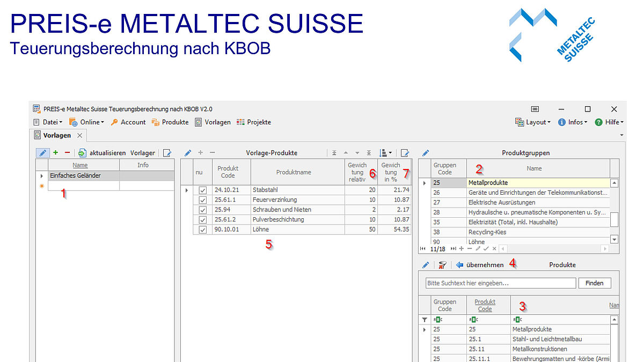644x362 pixels.
Task: Click clear filter icon in Produkte toolbar
Action: click(x=442, y=265)
